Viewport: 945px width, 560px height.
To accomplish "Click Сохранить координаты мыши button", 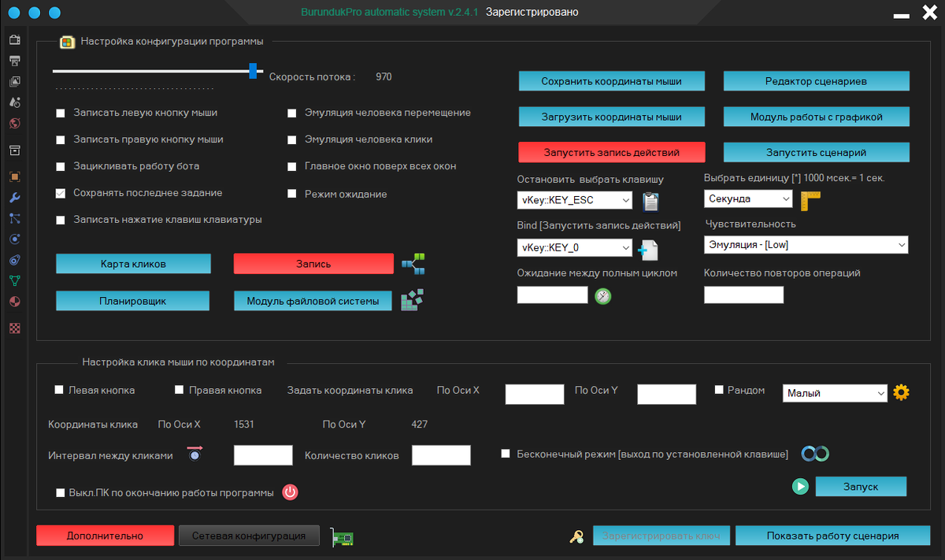I will coord(611,81).
